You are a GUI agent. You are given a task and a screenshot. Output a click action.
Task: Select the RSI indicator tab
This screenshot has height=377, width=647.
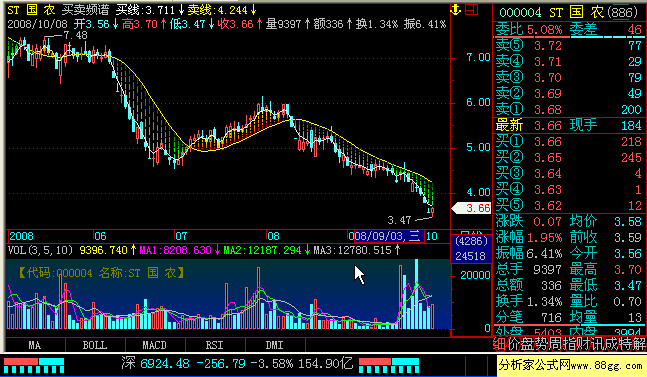pyautogui.click(x=215, y=345)
